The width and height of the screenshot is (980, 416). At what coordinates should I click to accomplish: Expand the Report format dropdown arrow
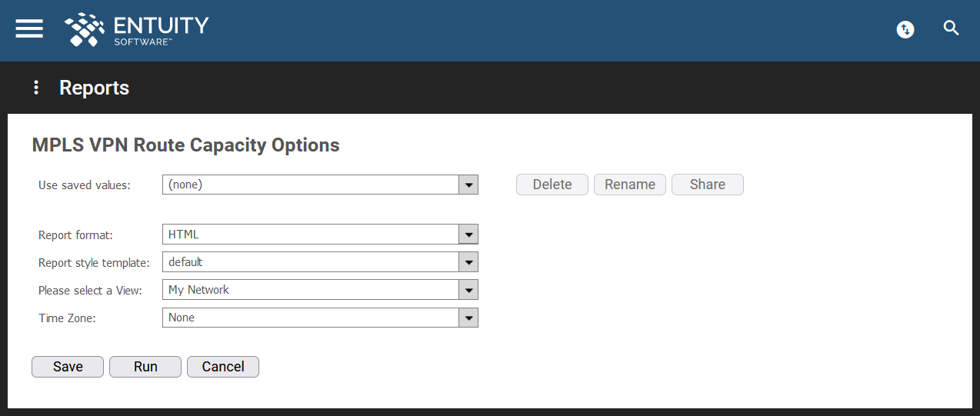468,235
